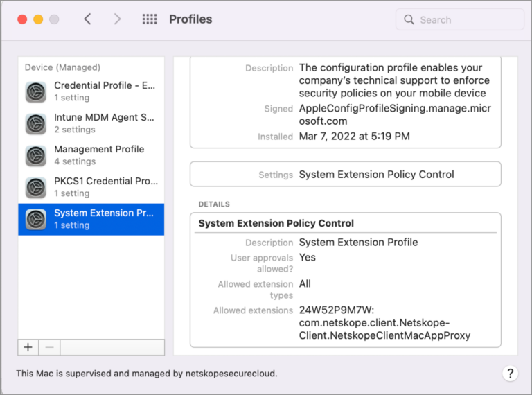Add a profile with plus button
Image resolution: width=532 pixels, height=395 pixels.
[x=28, y=347]
